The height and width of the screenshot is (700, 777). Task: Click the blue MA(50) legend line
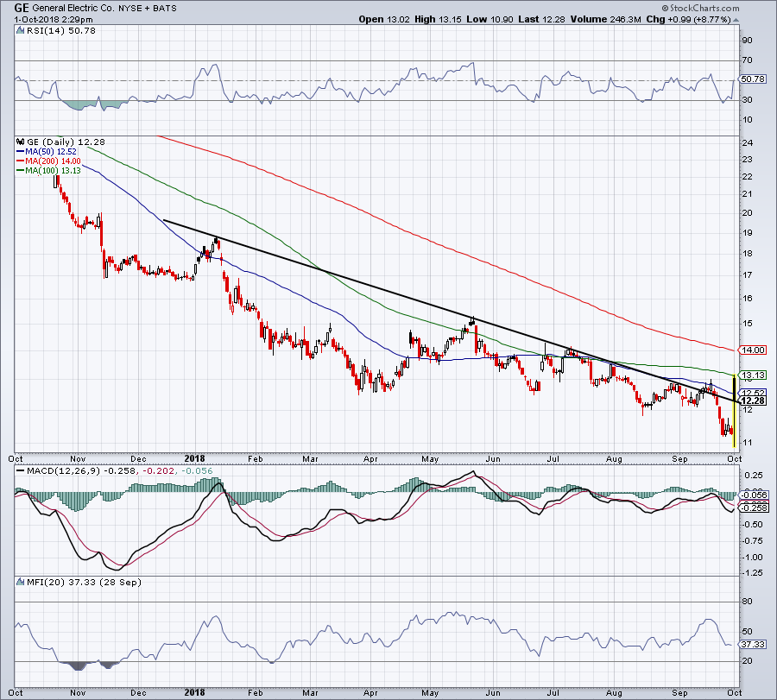[x=21, y=152]
